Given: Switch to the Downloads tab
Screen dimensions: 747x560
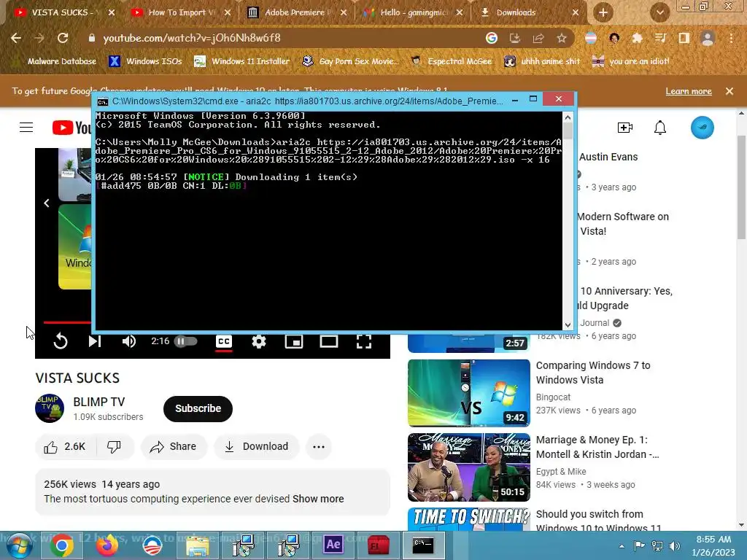Looking at the screenshot, I should (x=529, y=12).
